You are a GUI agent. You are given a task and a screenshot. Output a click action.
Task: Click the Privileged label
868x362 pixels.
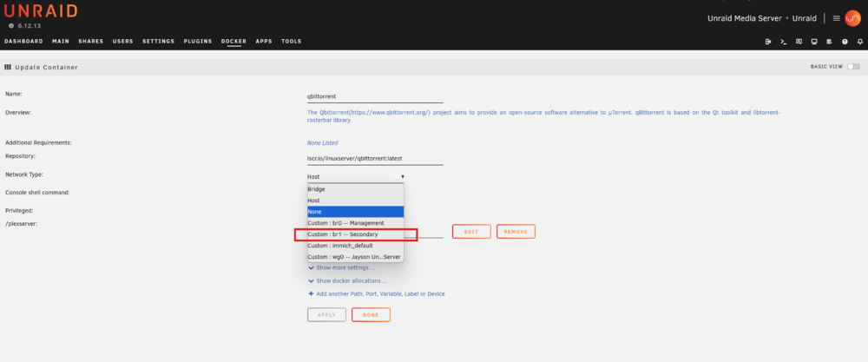(x=19, y=211)
